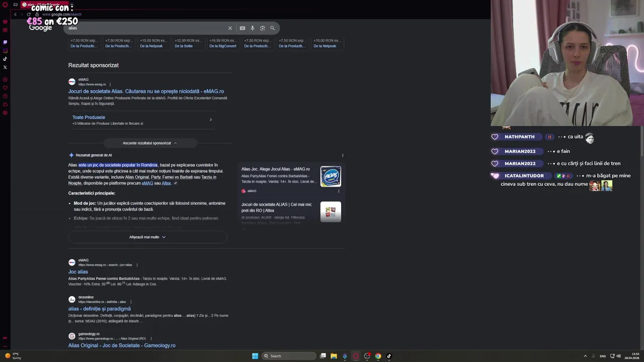
Task: Open X (Twitter) from the Opera sidebar
Action: 5,67
